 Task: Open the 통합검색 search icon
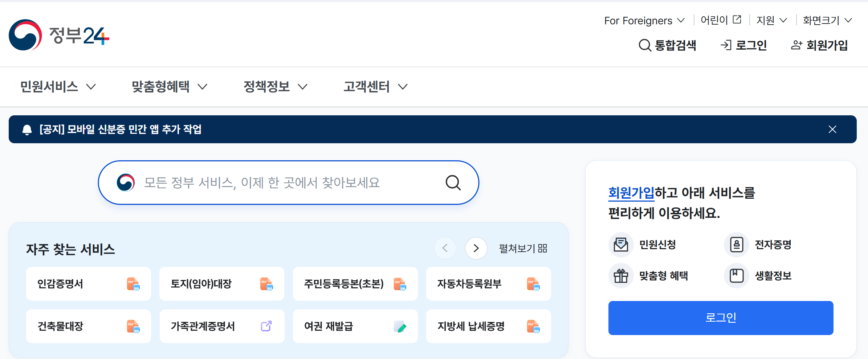tap(645, 45)
